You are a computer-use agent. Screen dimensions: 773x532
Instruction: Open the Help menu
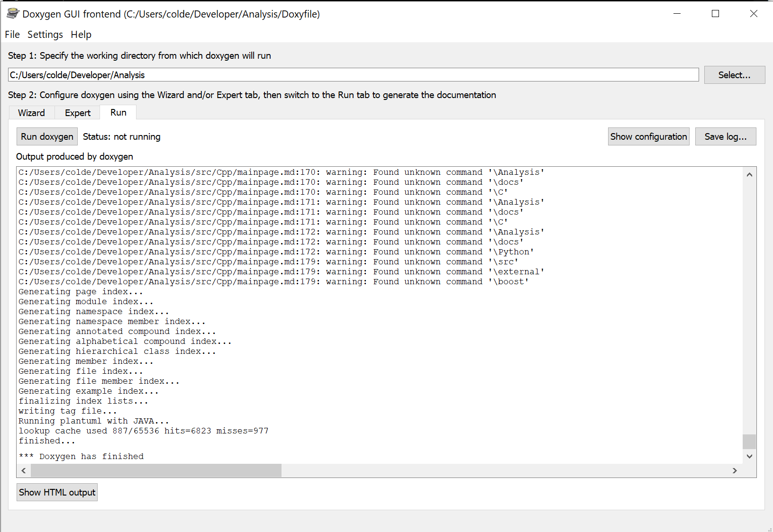(81, 35)
